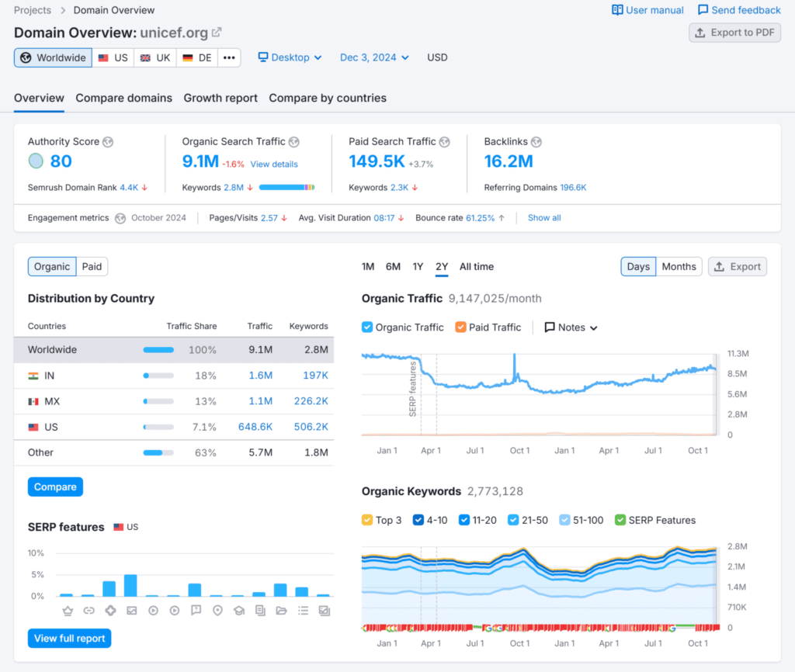This screenshot has width=795, height=672.
Task: Open the Desktop device dropdown
Action: [x=290, y=57]
